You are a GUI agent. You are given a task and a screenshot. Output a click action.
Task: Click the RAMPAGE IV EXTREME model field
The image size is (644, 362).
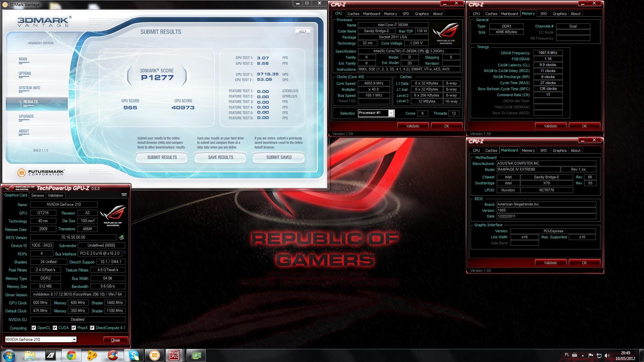click(528, 170)
